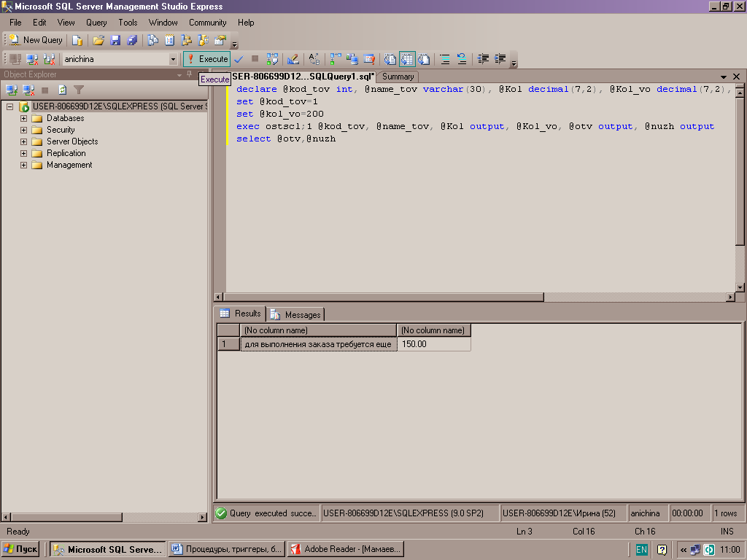Open the Edit menu
The width and height of the screenshot is (747, 560).
pyautogui.click(x=39, y=23)
